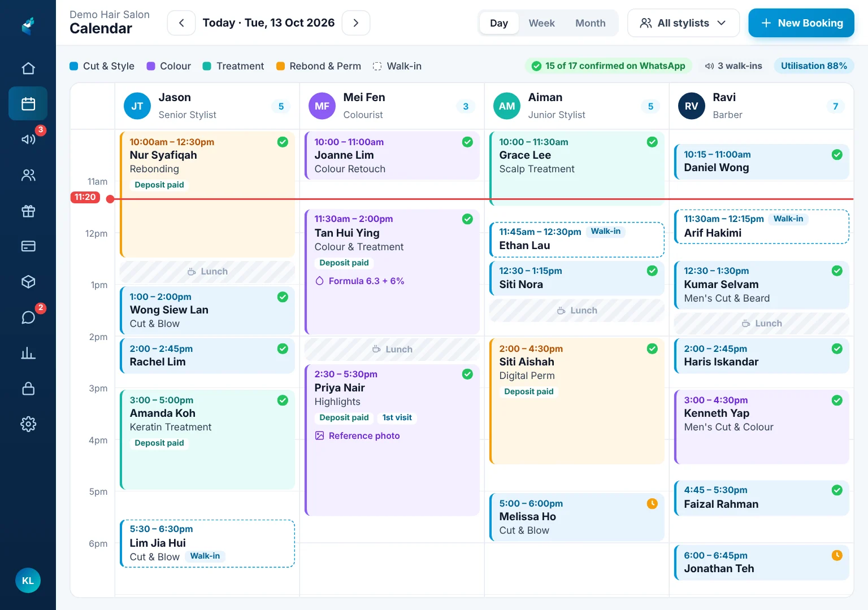This screenshot has height=610, width=868.
Task: Open the Tan Hui Ying appointment card
Action: 392,272
